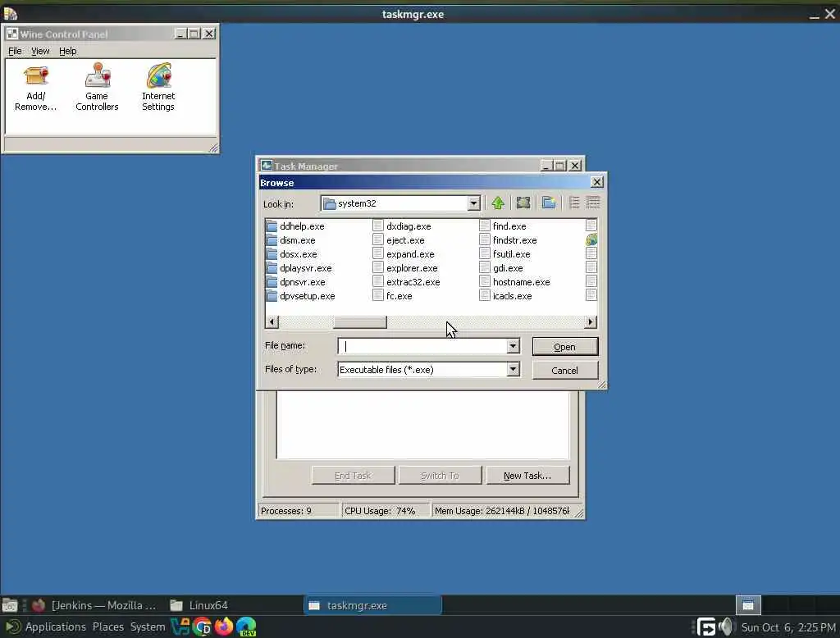This screenshot has height=638, width=840.
Task: Click the show desktop icon in taskbar
Action: tap(9, 605)
